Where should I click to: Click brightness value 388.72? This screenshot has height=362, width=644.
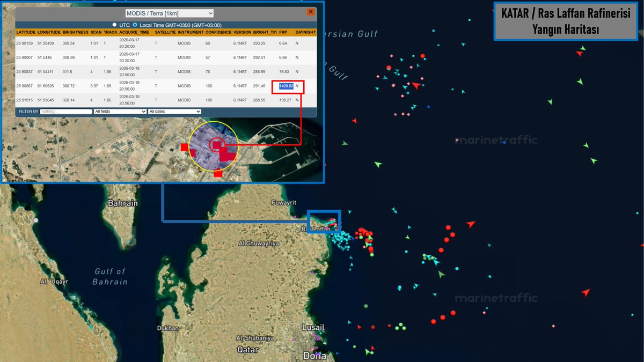(x=69, y=86)
